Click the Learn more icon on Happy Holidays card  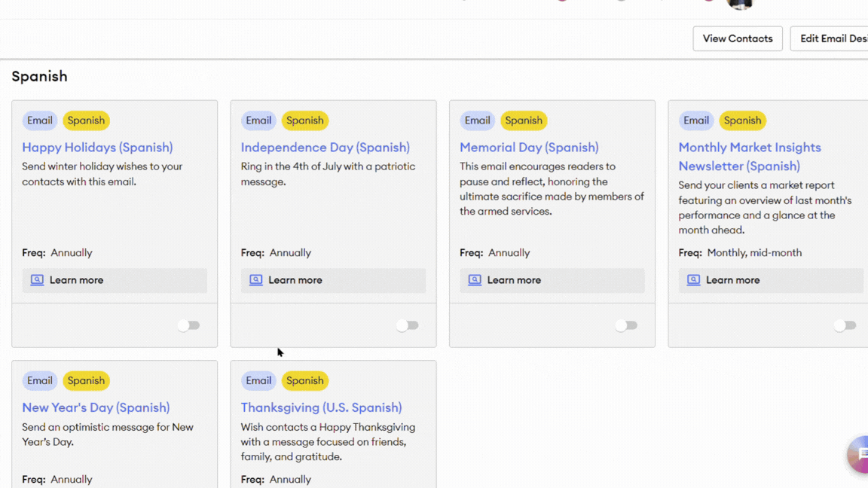pos(37,280)
